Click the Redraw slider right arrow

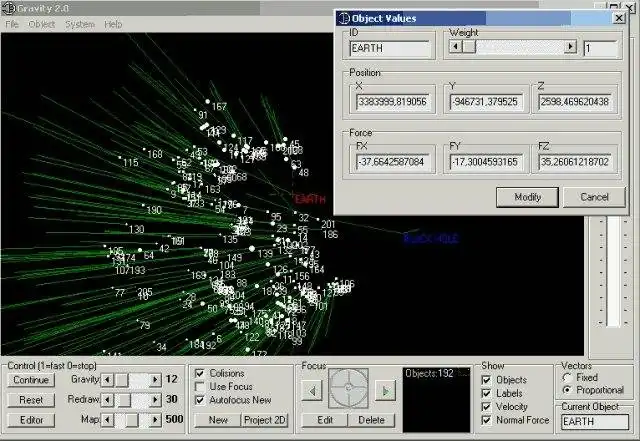155,399
